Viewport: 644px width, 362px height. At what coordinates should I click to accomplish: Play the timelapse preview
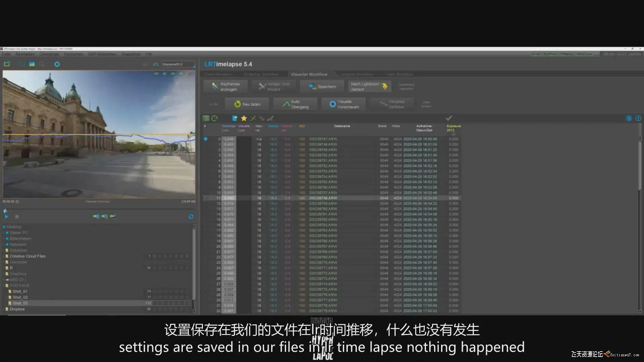coord(6,217)
